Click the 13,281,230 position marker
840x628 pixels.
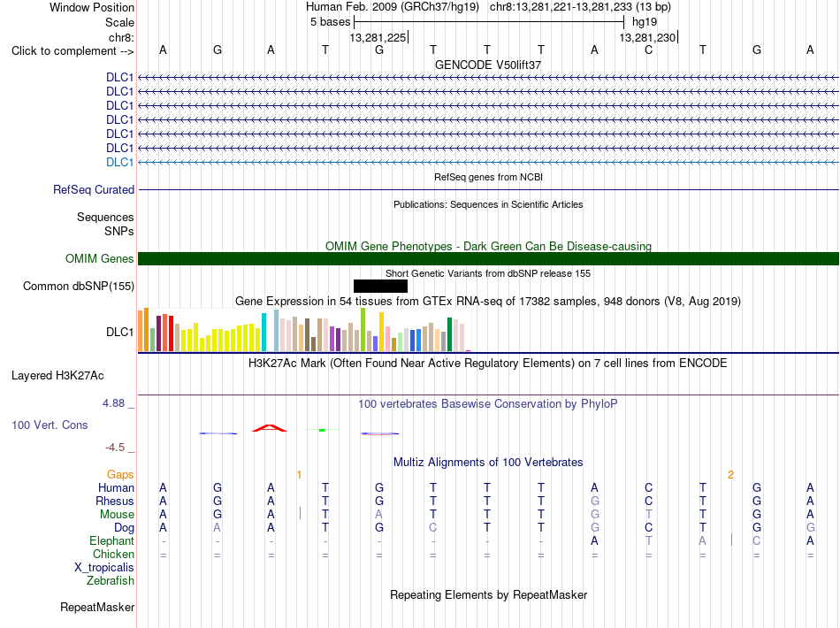tap(647, 37)
